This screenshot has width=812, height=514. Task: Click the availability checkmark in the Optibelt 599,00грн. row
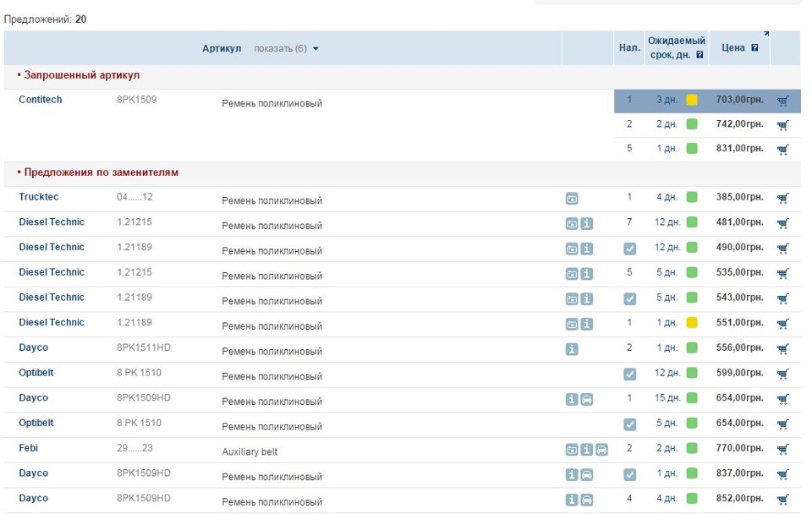629,375
